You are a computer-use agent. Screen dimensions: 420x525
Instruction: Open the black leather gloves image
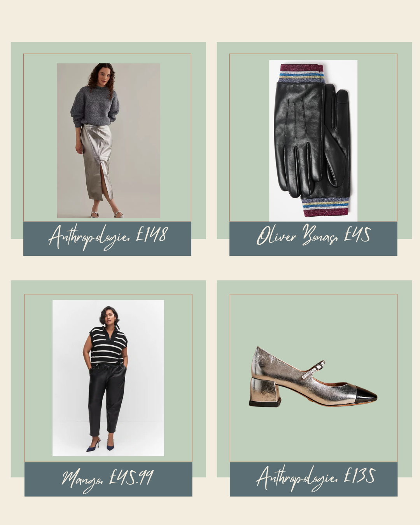point(313,140)
